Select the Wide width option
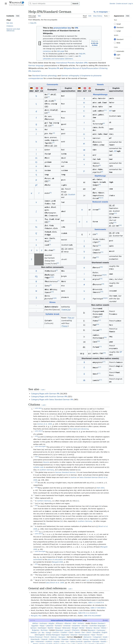 (115, 43)
